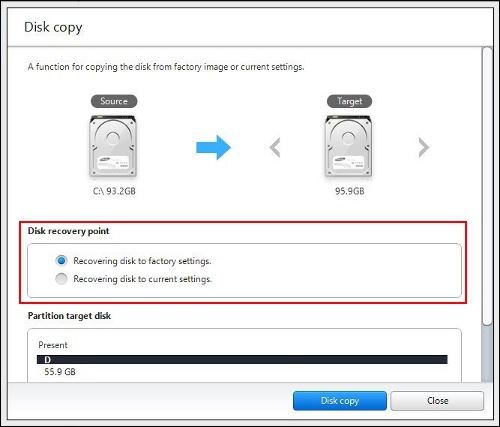Click the Source hard disk icon

click(113, 146)
